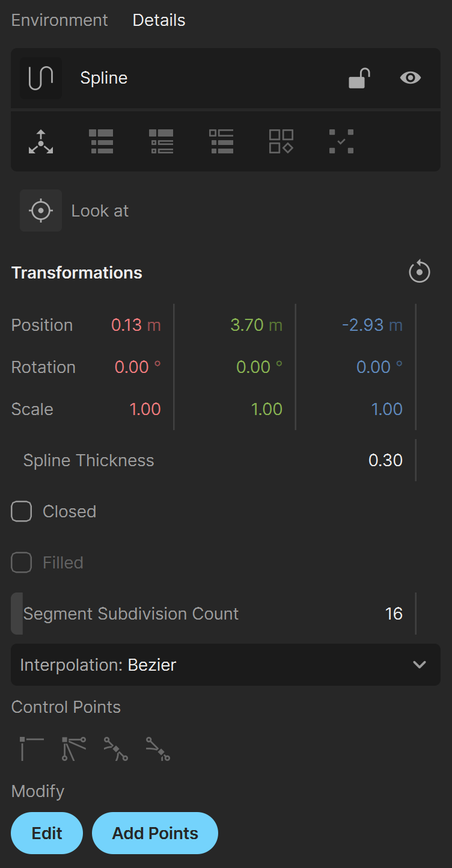
Task: Hide the Spline with eye icon
Action: (411, 78)
